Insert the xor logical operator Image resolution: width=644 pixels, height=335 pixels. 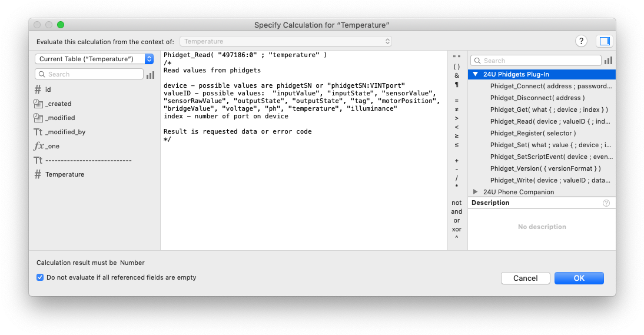(457, 229)
